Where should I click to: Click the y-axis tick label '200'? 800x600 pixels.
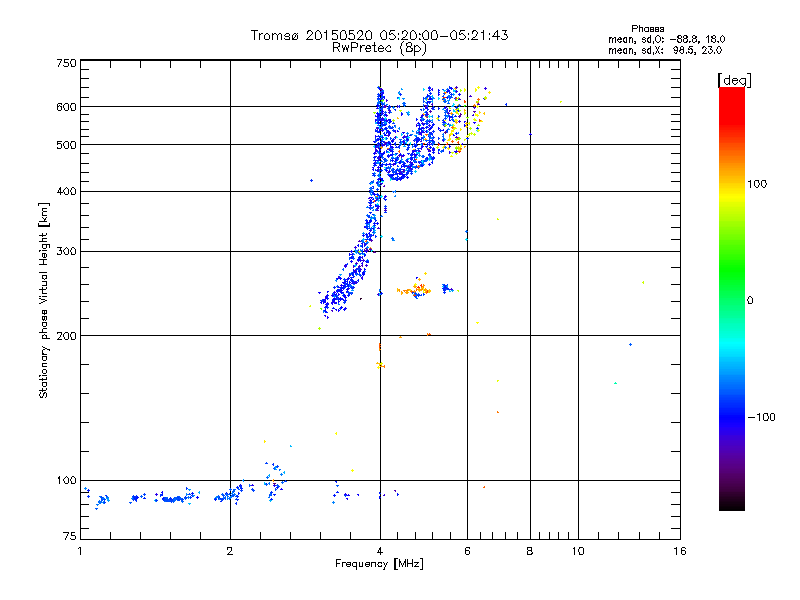point(66,336)
